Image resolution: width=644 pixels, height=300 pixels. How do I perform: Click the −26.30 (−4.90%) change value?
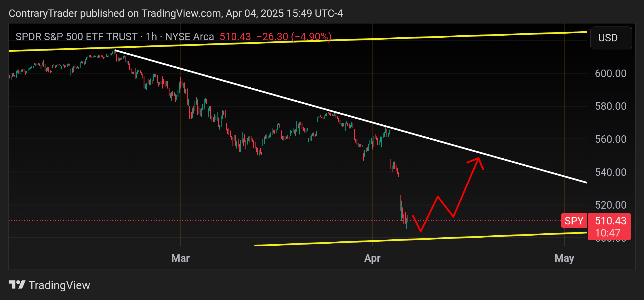point(294,36)
